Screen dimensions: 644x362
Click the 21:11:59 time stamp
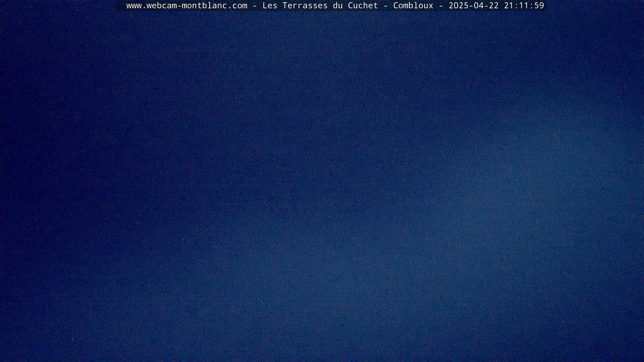pyautogui.click(x=524, y=6)
